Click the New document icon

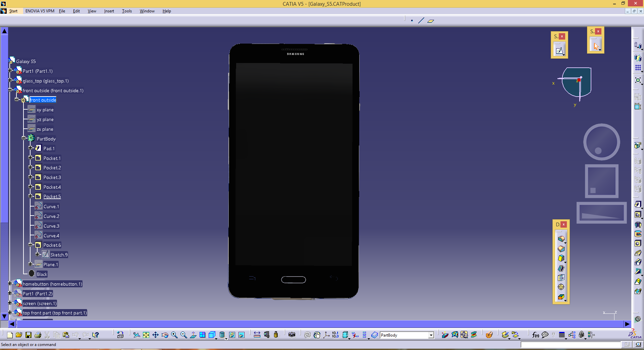coord(10,335)
